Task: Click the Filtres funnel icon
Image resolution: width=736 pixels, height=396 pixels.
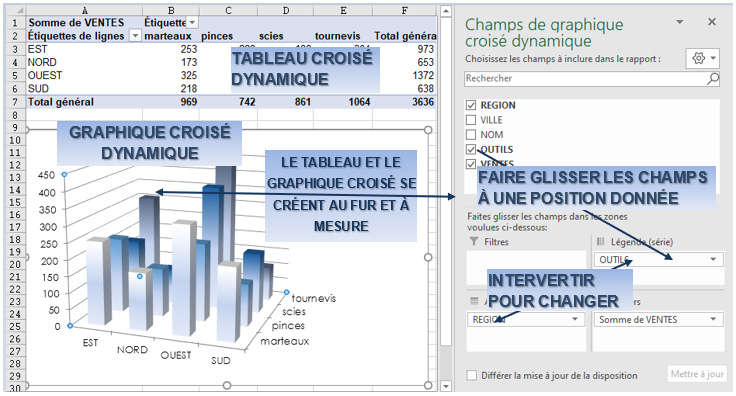Action: click(x=474, y=242)
